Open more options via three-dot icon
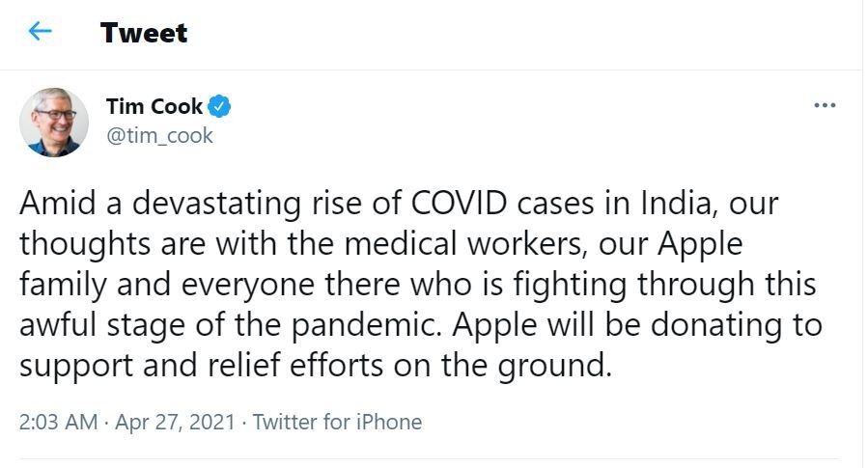 (825, 105)
